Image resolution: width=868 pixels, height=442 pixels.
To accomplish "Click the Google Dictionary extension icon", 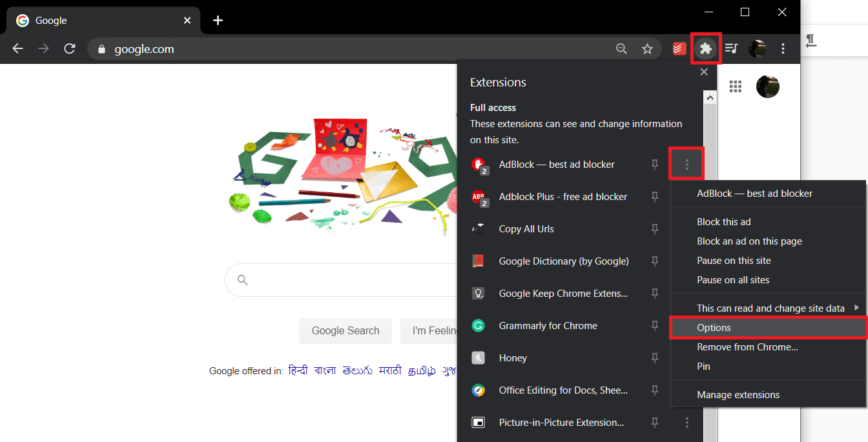I will pos(478,261).
